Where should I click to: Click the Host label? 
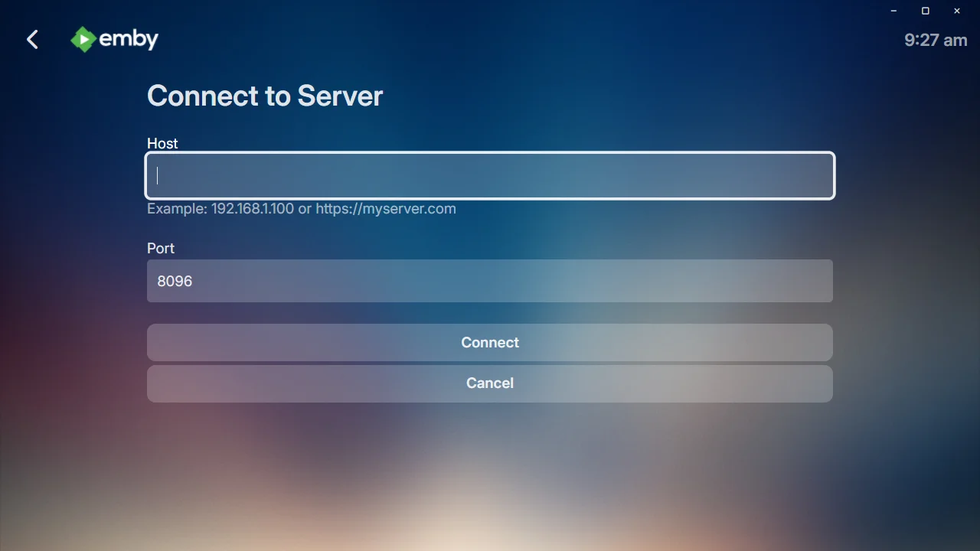coord(162,143)
